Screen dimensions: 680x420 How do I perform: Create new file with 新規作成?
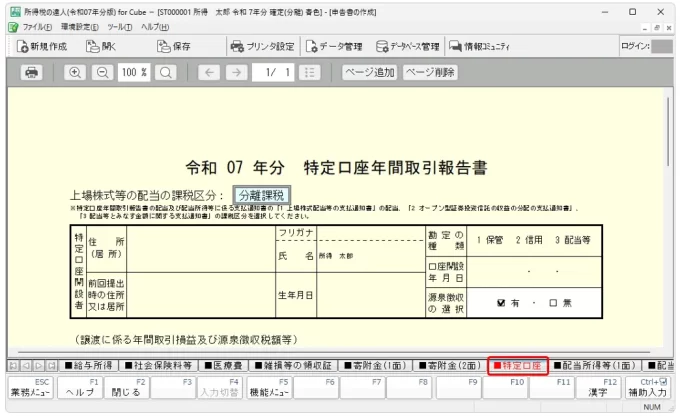point(43,46)
